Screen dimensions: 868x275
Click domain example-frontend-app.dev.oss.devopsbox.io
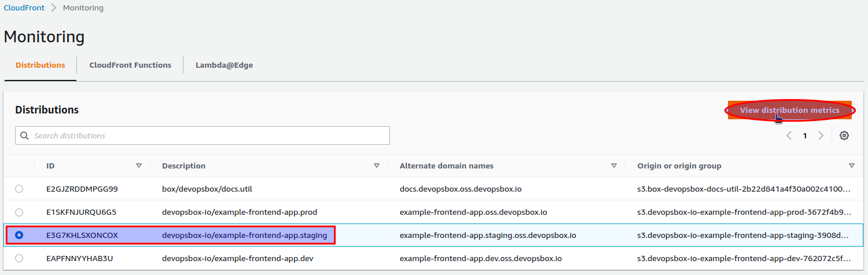(481, 258)
